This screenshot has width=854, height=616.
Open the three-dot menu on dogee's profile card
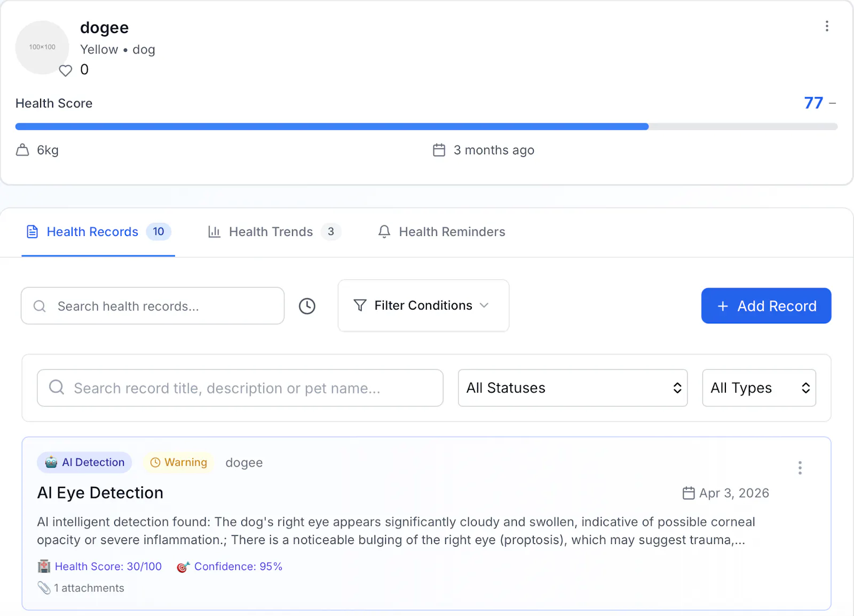[827, 26]
